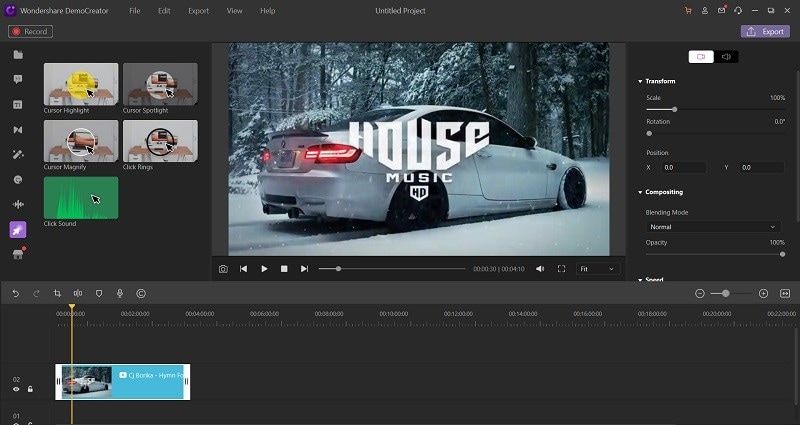Redo the last action
The image size is (800, 425).
pyautogui.click(x=36, y=293)
